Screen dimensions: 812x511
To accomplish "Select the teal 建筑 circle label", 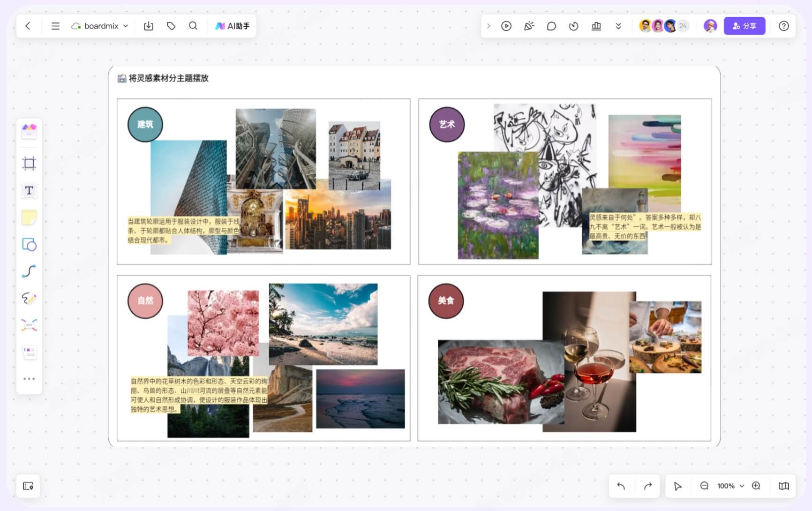I will tap(145, 124).
